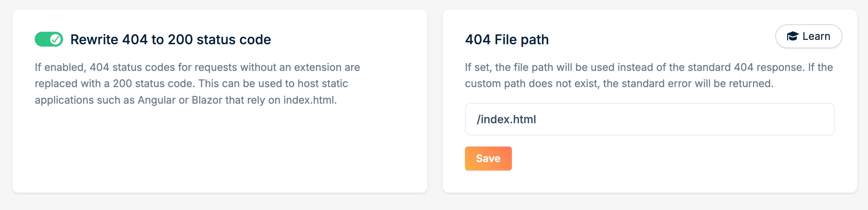Click the word "Learn" on the button

(x=816, y=36)
